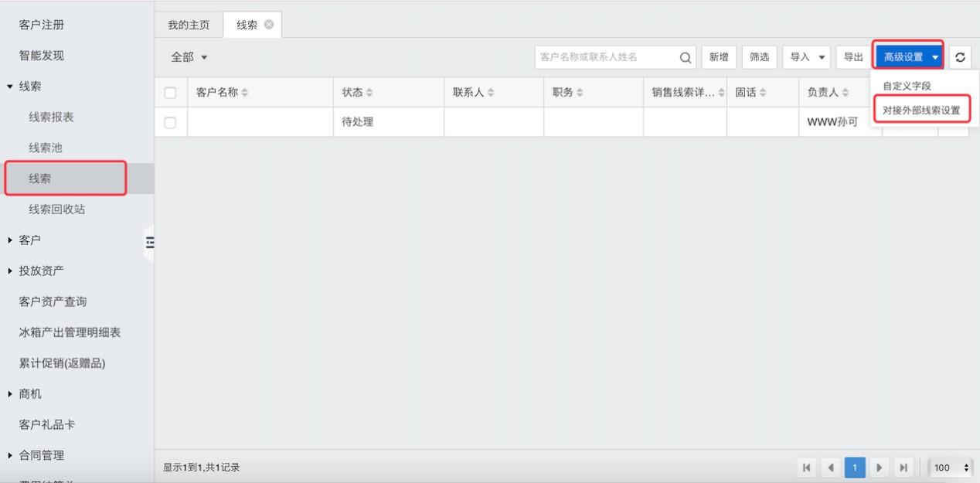Viewport: 980px width, 483px height.
Task: Go to the next page arrow
Action: point(879,468)
